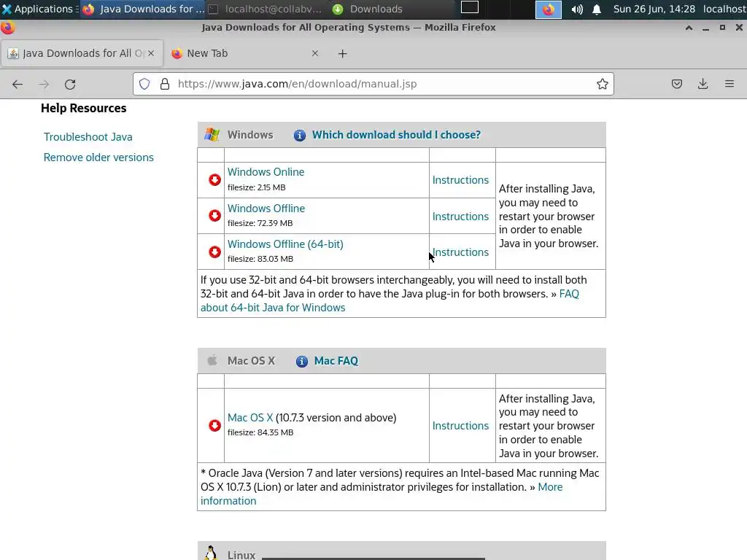Click the Help Resources heading text
Screen dimensions: 747x560
(83, 108)
